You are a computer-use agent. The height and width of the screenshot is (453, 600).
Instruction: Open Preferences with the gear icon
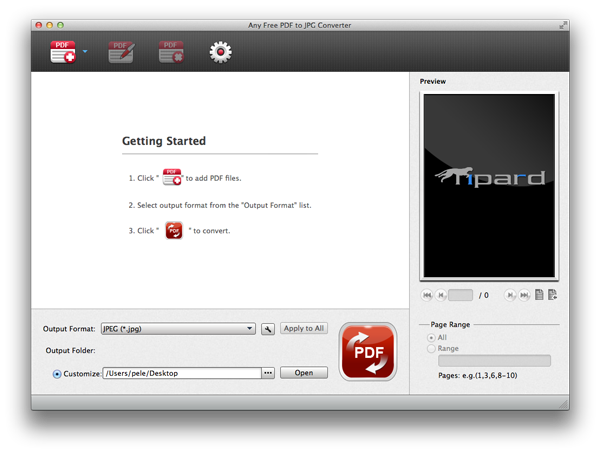click(x=220, y=52)
